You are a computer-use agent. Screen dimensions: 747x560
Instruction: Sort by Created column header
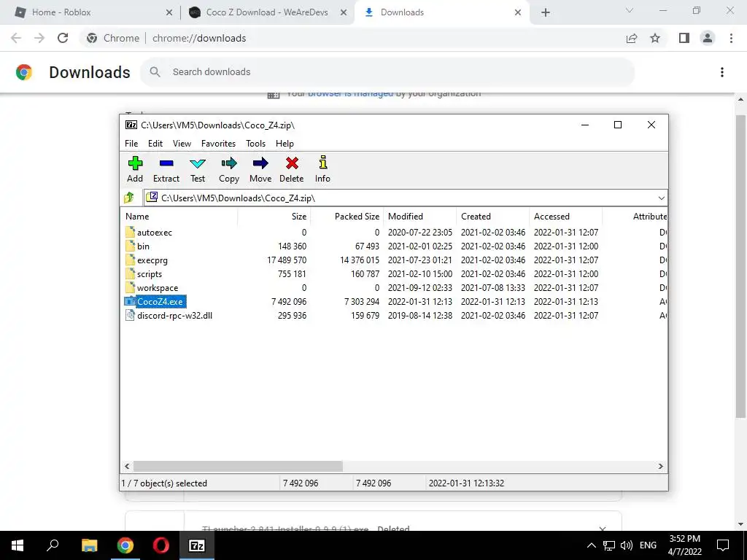[492, 216]
